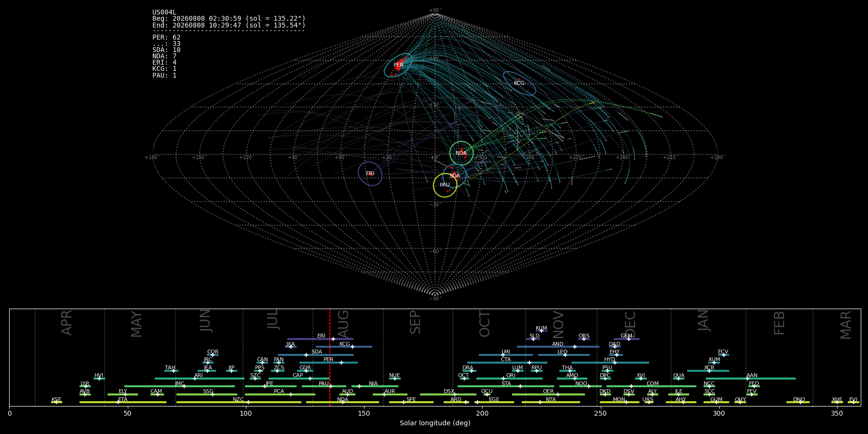
Task: Click the DEC month label
Action: click(x=630, y=324)
